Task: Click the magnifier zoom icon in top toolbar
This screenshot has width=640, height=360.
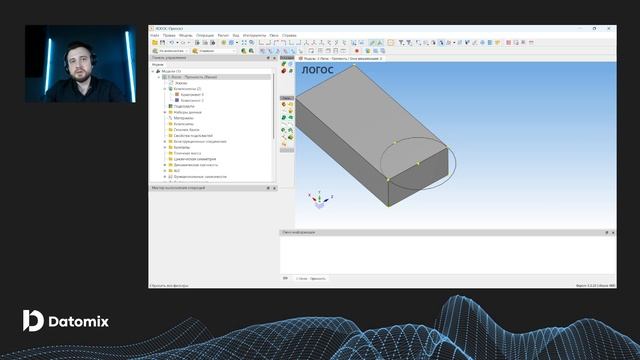Action: (x=251, y=42)
